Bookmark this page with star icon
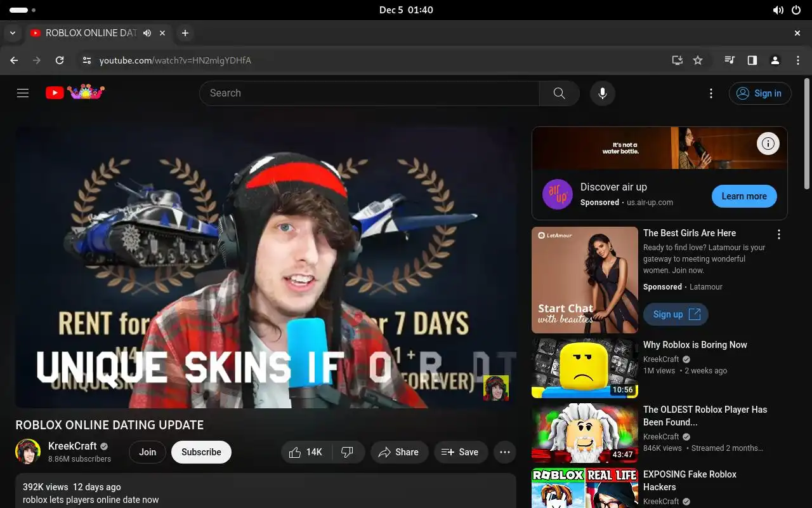The width and height of the screenshot is (812, 508). tap(698, 60)
